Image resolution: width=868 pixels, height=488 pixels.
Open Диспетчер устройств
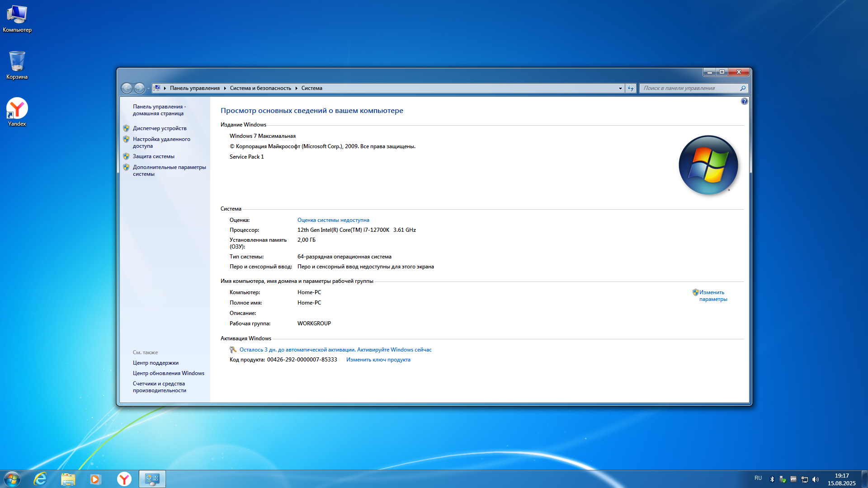point(160,128)
